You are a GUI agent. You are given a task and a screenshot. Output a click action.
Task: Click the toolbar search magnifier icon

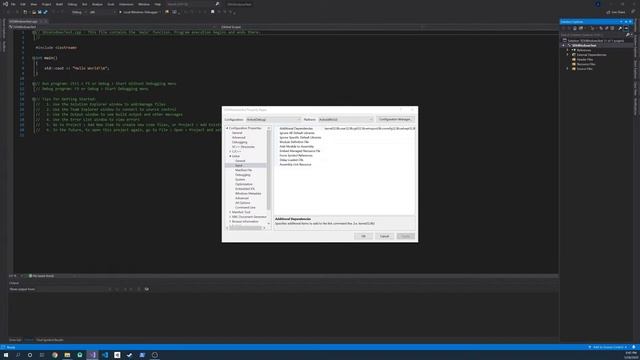tap(217, 4)
